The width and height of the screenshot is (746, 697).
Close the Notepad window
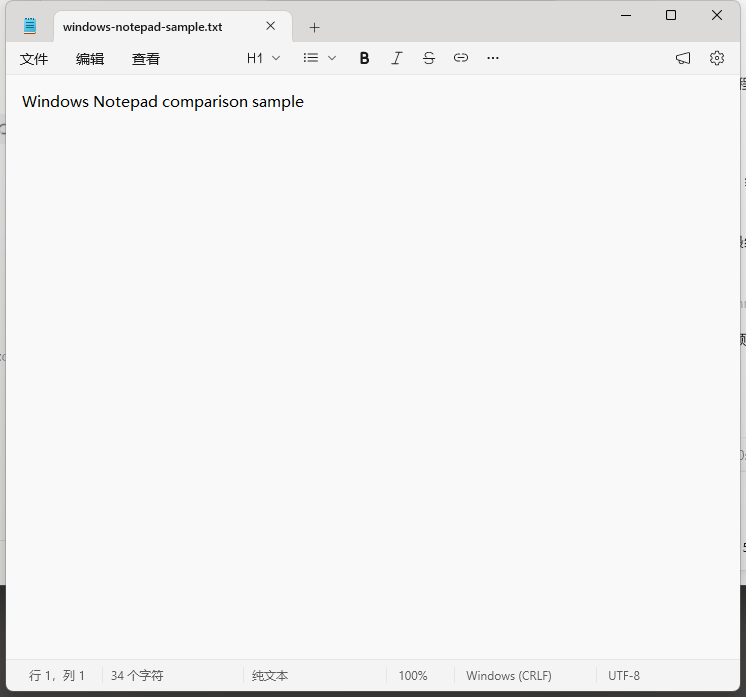click(x=717, y=15)
